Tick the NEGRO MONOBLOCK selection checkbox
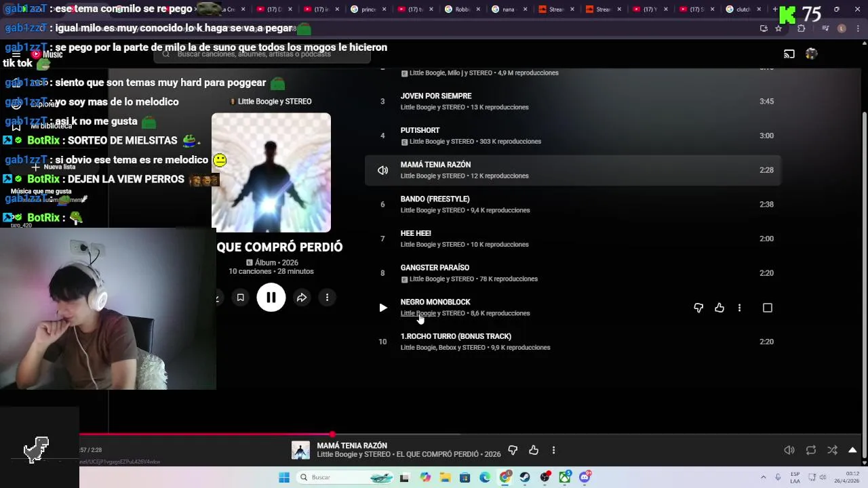868x488 pixels. coord(768,308)
